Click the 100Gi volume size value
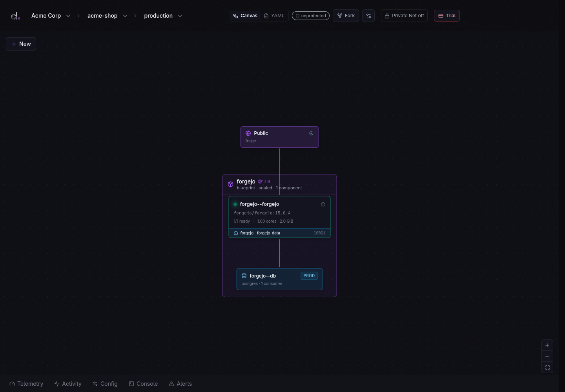 click(x=319, y=233)
